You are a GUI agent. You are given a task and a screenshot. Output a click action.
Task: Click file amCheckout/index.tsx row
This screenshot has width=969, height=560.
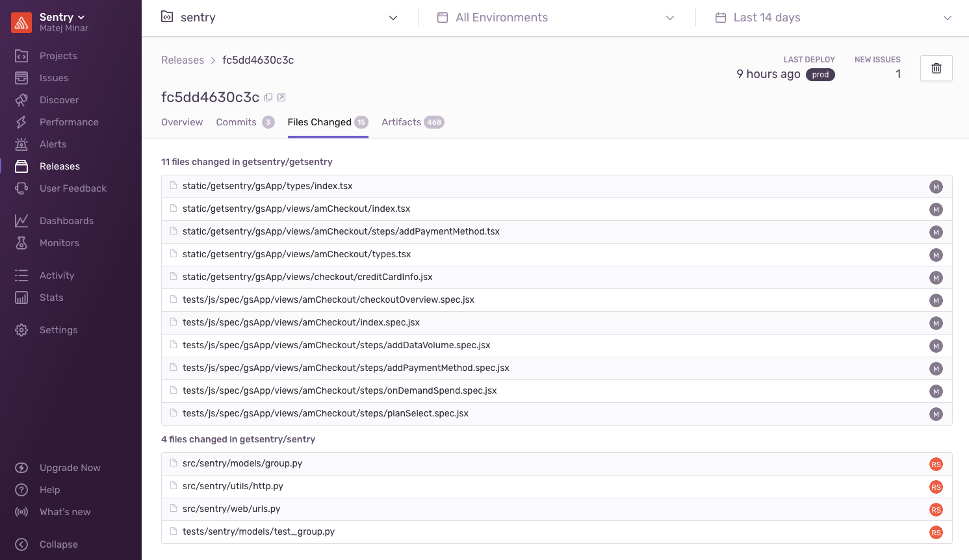(x=556, y=209)
